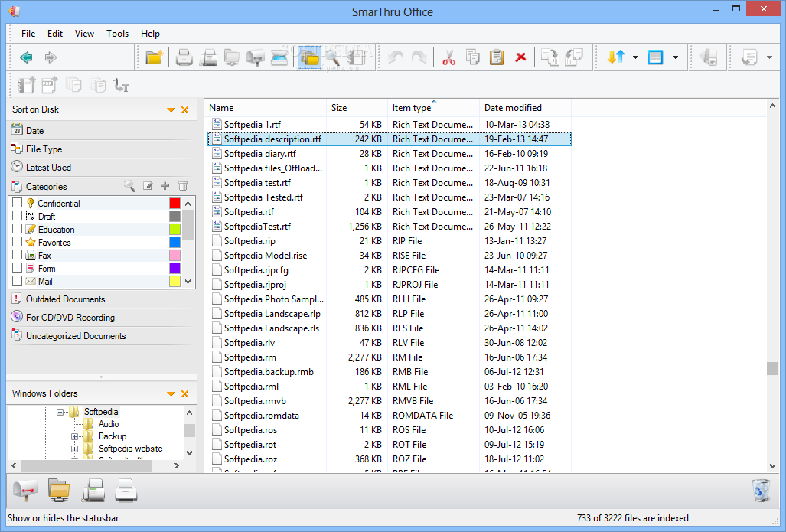Check the Form category checkbox
Image resolution: width=786 pixels, height=532 pixels.
pos(17,268)
